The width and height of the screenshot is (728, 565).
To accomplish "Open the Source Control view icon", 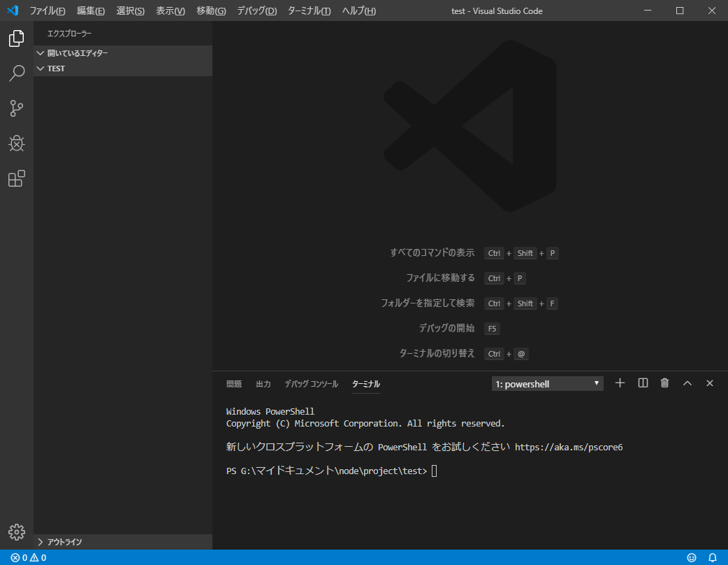I will coord(17,108).
